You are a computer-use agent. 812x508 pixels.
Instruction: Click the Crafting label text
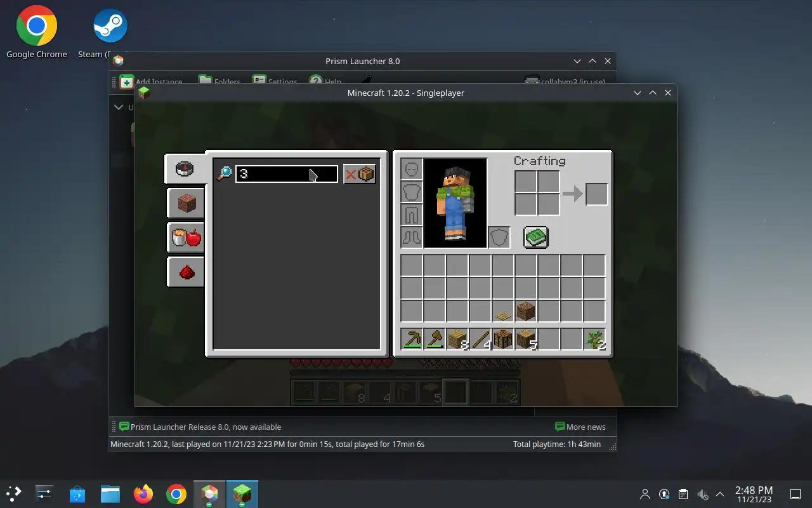click(540, 161)
